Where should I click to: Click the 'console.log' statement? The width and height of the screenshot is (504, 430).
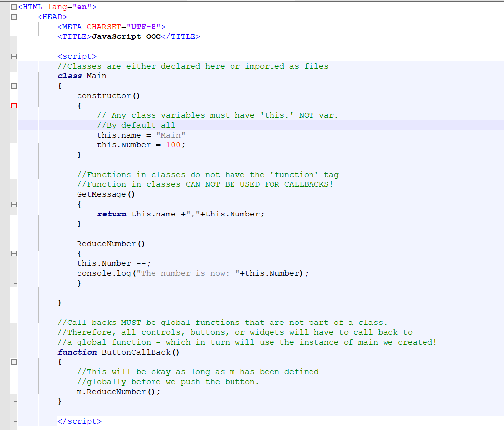click(193, 273)
